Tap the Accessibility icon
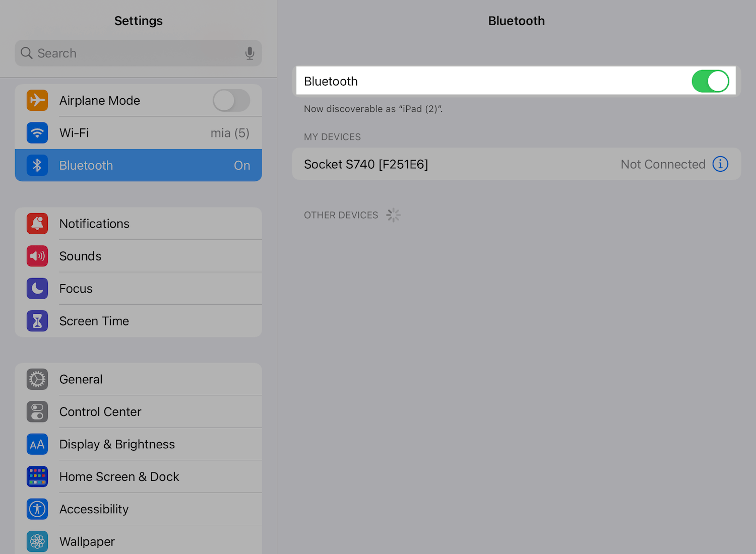This screenshot has width=756, height=554. (37, 509)
